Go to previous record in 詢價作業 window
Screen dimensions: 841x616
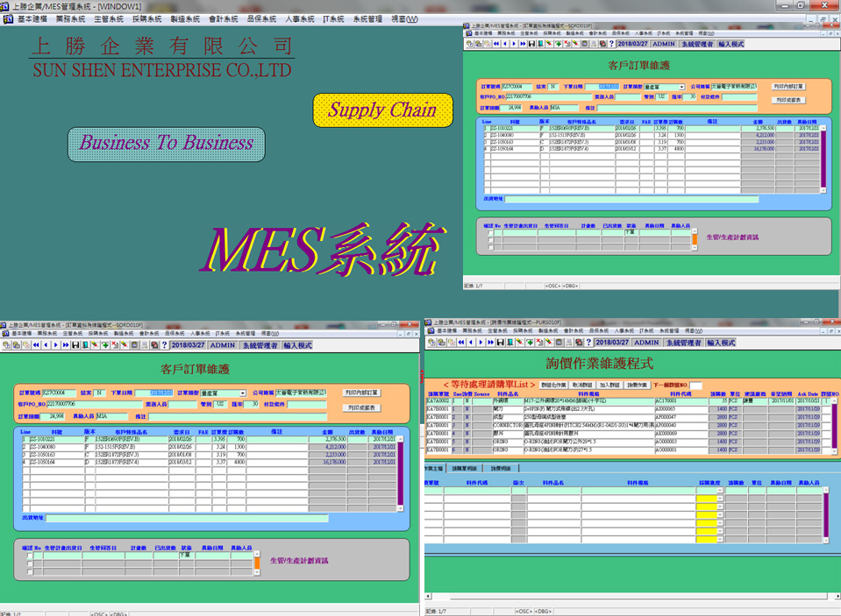point(471,342)
